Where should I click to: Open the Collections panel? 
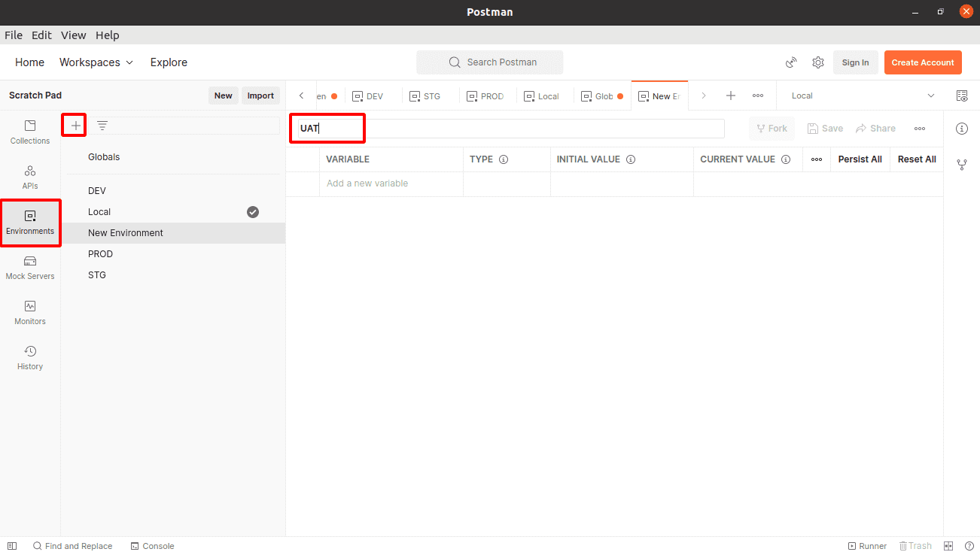pos(29,132)
